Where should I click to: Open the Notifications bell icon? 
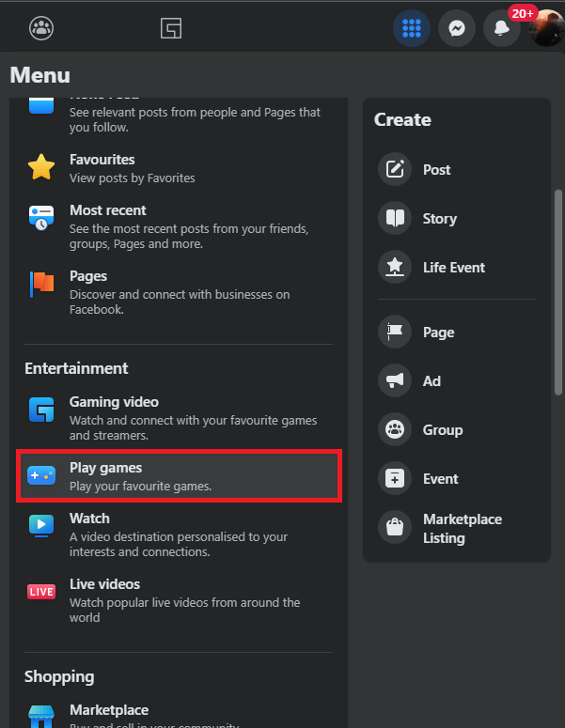click(502, 28)
